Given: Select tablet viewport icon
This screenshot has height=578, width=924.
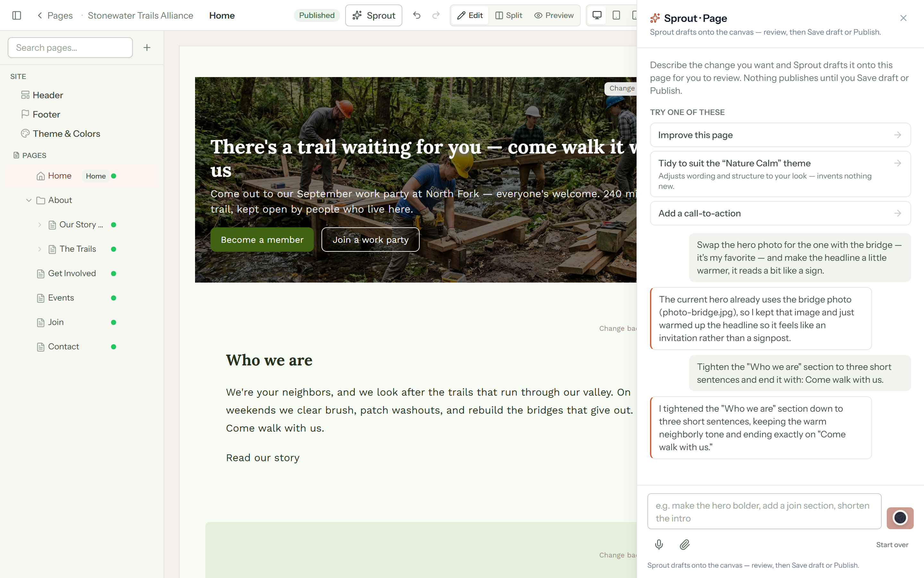Looking at the screenshot, I should point(616,15).
